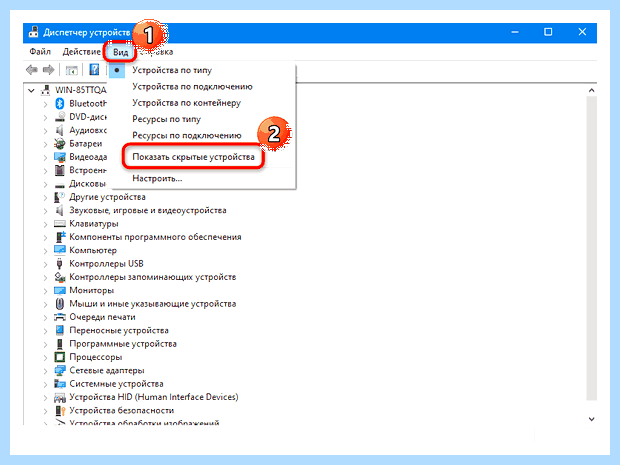Image resolution: width=620 pixels, height=465 pixels.
Task: Click the Контроллеры USB plug icon
Action: pos(60,264)
